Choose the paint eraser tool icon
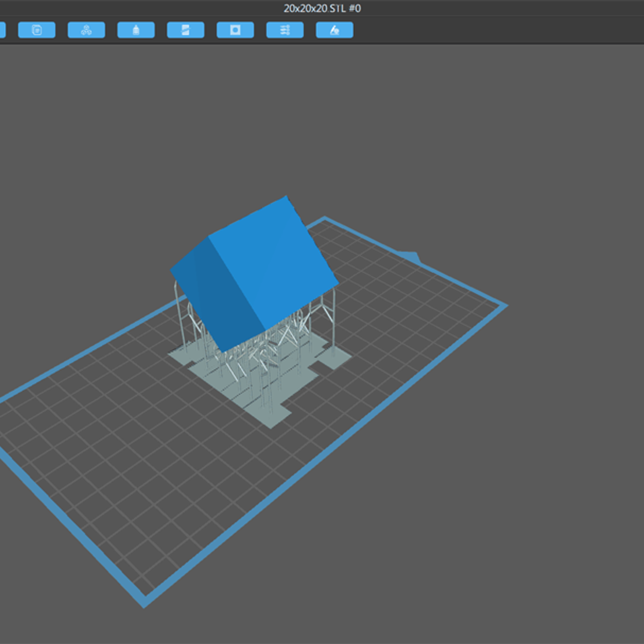 [x=334, y=30]
